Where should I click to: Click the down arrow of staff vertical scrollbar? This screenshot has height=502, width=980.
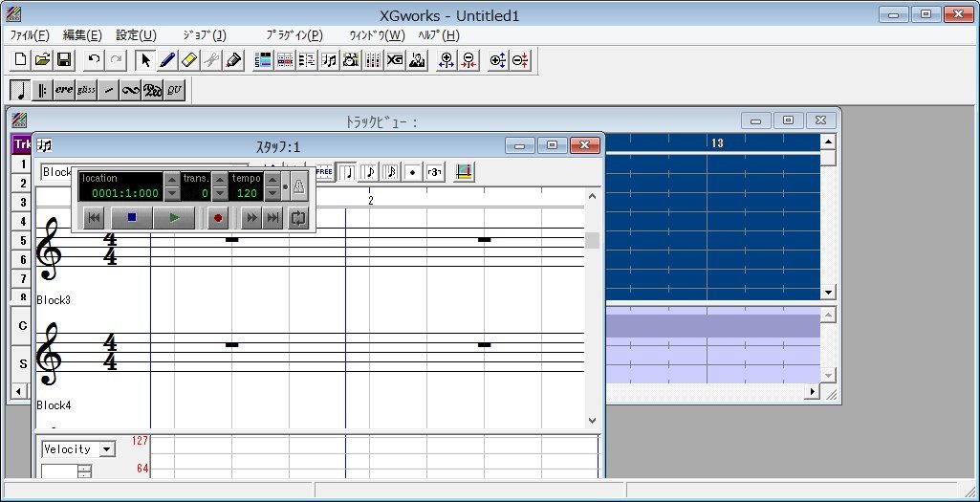pos(593,421)
